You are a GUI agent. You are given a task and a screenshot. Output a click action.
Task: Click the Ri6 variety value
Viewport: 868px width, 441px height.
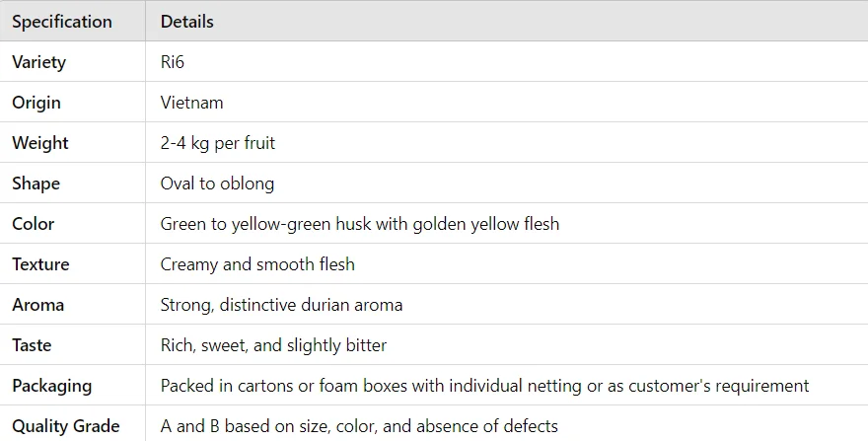click(x=173, y=62)
